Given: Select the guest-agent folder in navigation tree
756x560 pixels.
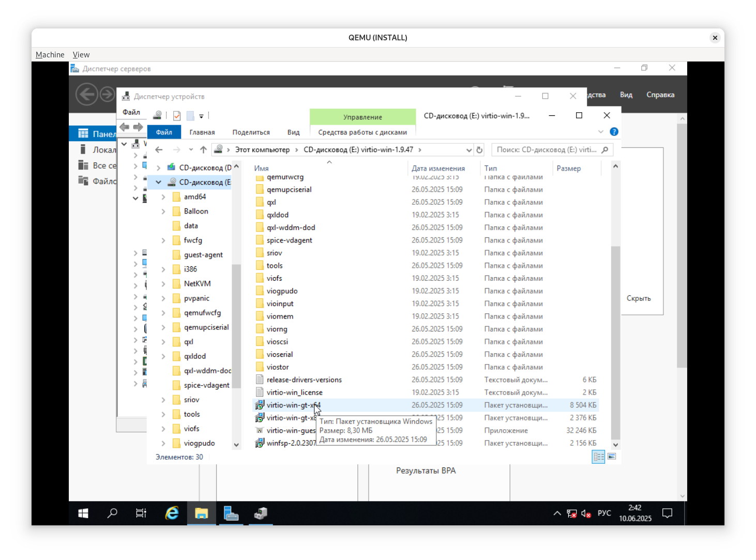Looking at the screenshot, I should 203,255.
